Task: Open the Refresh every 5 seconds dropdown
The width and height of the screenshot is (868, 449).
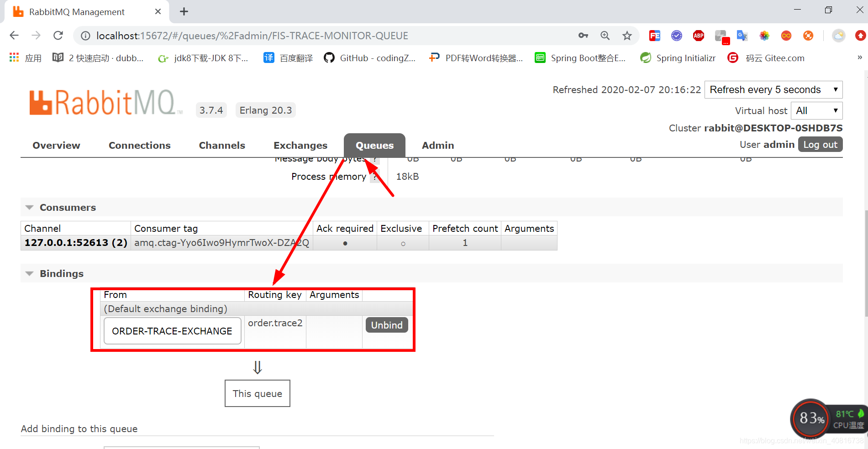Action: 773,89
